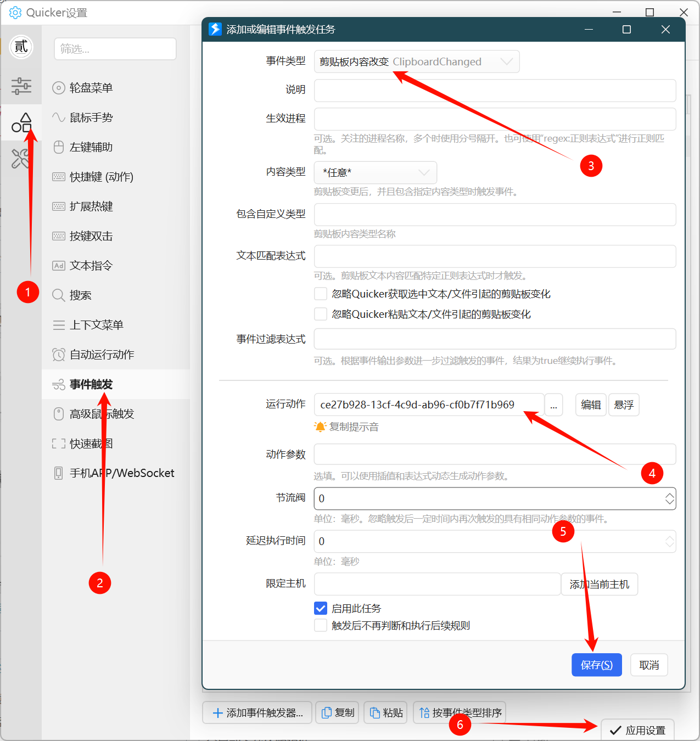Screen dimensions: 700x741
Task: Click the ... browse action button
Action: click(x=553, y=405)
